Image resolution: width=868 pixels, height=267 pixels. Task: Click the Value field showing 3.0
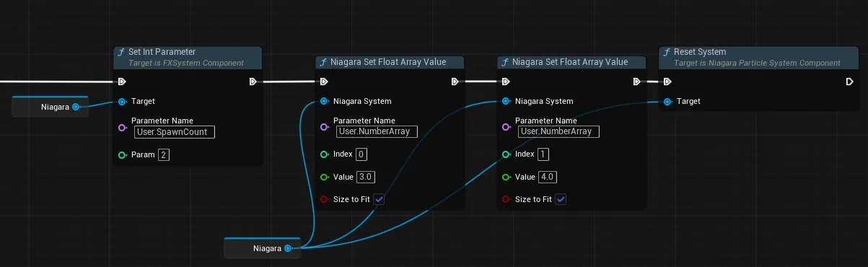point(366,177)
